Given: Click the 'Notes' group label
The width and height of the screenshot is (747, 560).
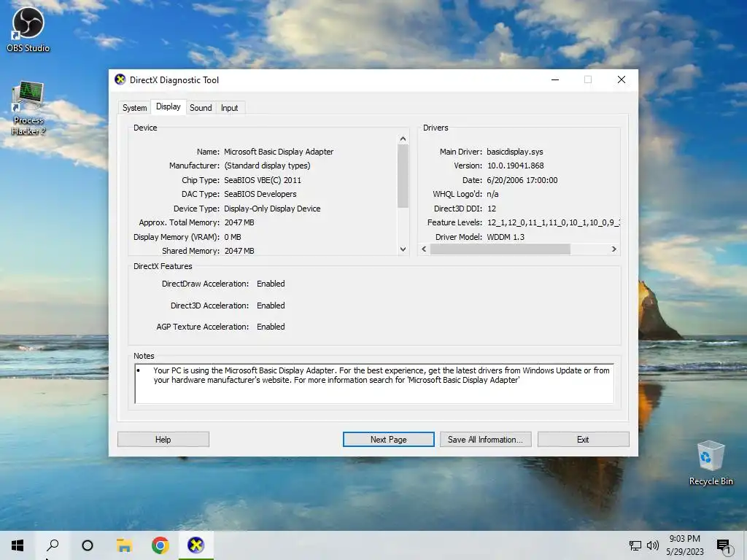Looking at the screenshot, I should point(144,356).
